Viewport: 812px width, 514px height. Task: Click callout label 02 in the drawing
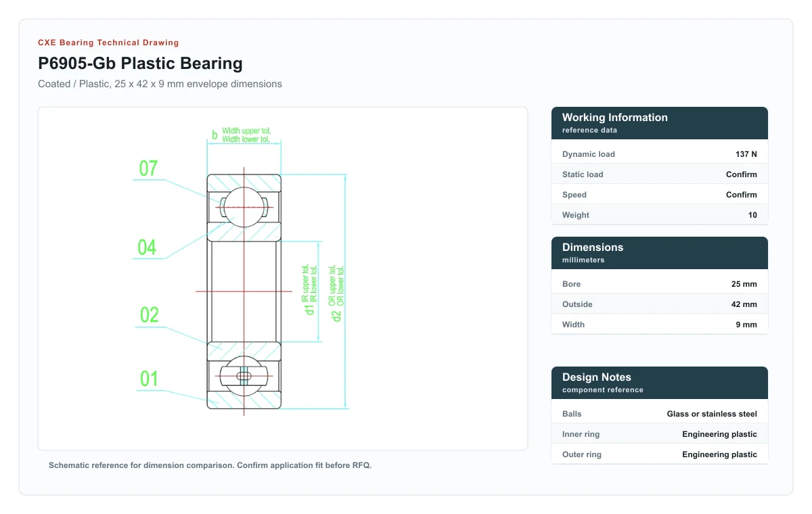[x=150, y=315]
